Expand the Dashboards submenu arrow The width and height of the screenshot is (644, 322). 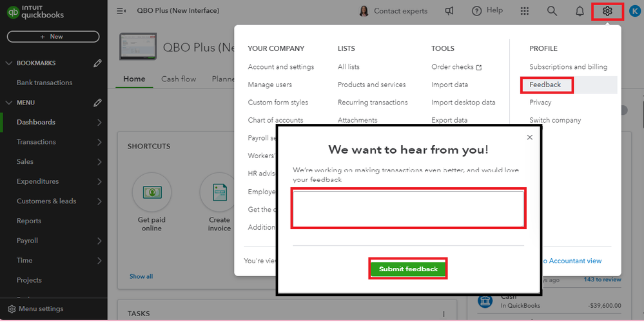coord(99,122)
